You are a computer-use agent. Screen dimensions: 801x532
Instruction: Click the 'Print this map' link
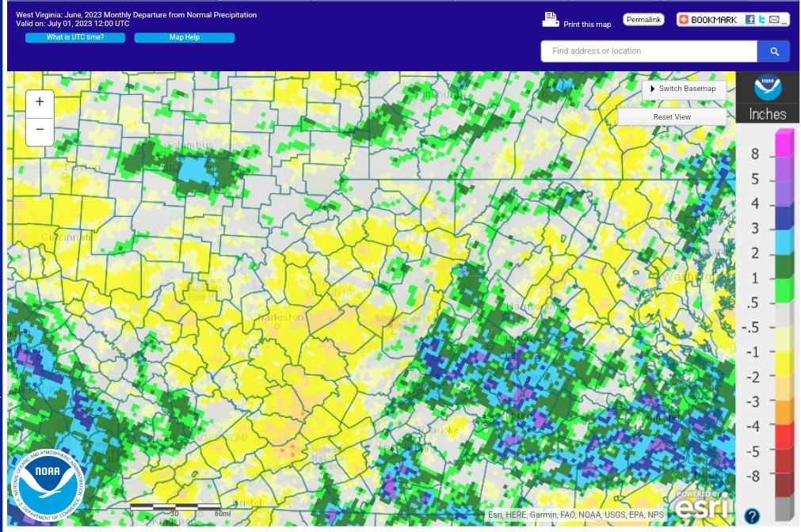[587, 24]
